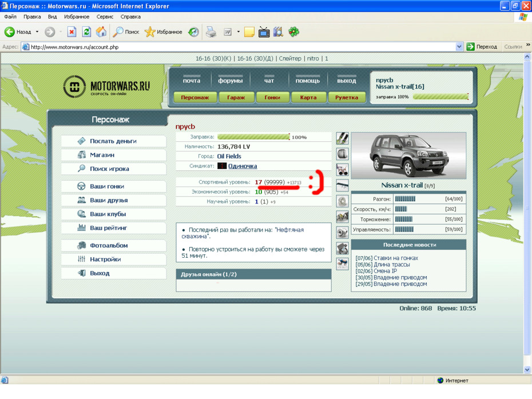Switch to the Гонки tab
The image size is (532, 399).
[272, 97]
